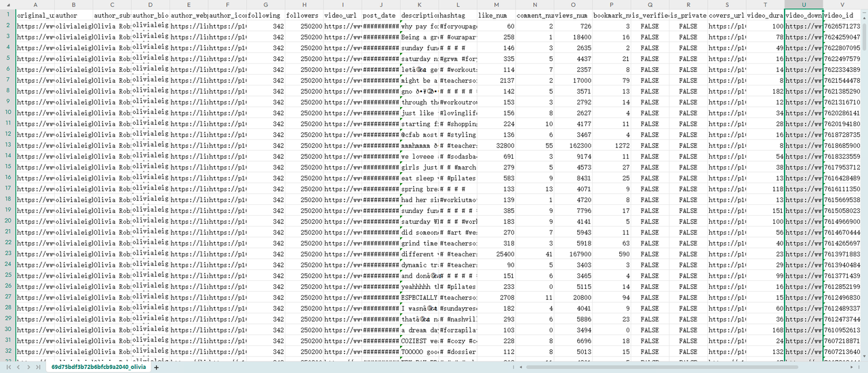The image size is (868, 373).
Task: Select the bookmark cell 590
Action: coord(612,254)
